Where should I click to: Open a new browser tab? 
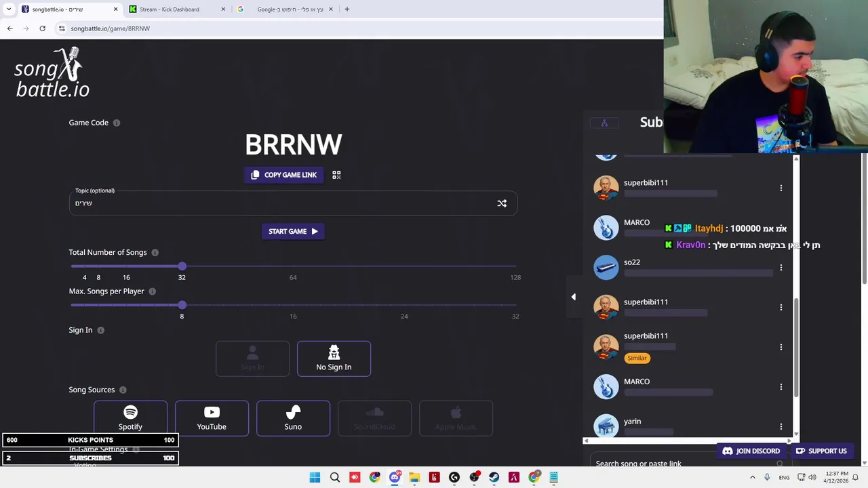(x=347, y=9)
